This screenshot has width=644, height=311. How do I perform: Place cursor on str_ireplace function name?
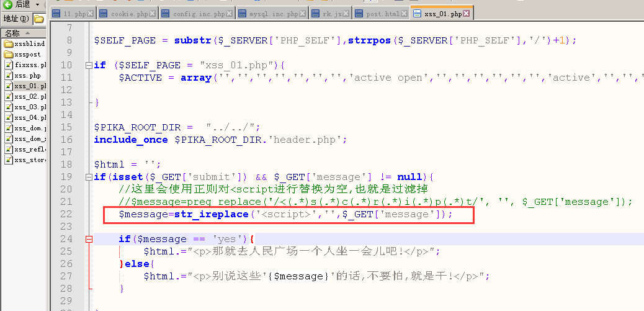click(x=212, y=214)
